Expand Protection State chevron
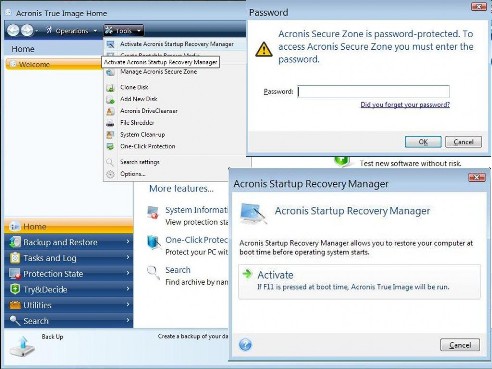Viewport: 492px width, 369px height. (128, 273)
